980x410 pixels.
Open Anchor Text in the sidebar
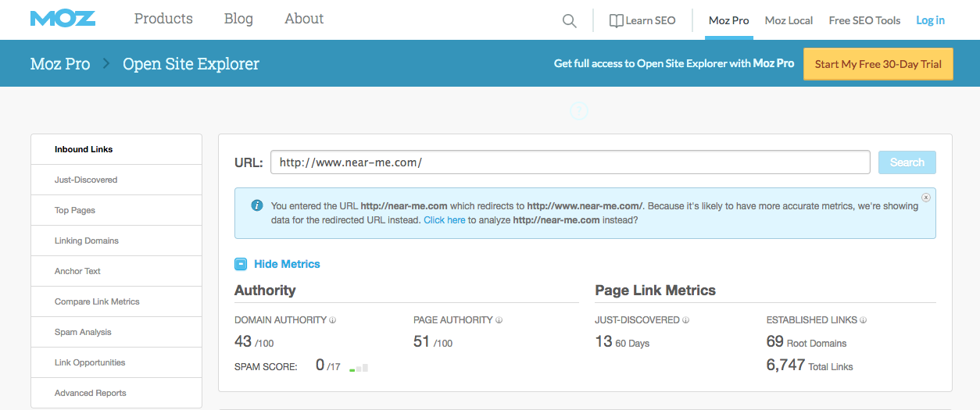coord(116,271)
